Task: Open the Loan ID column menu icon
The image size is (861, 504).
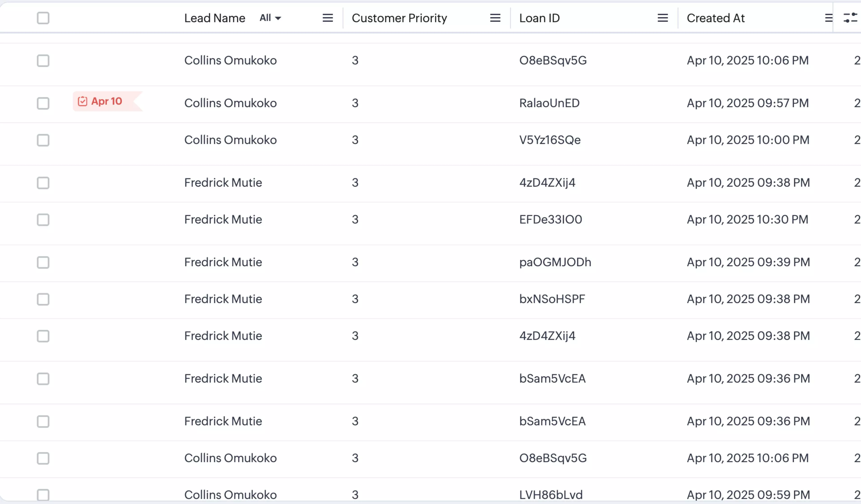Action: click(662, 18)
